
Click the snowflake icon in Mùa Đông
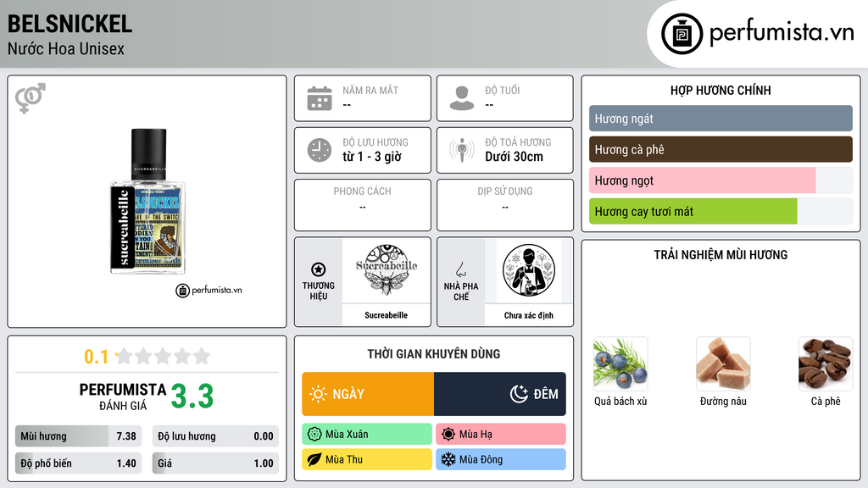(x=448, y=459)
